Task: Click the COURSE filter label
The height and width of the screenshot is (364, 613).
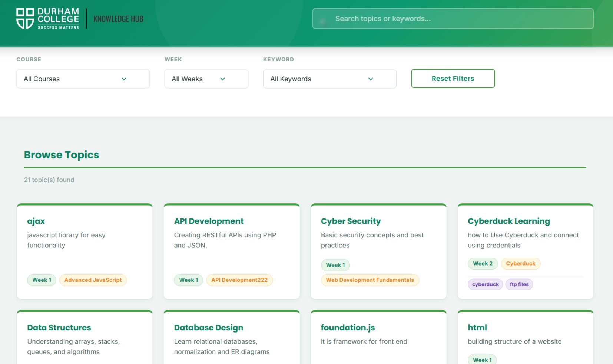Action: coord(29,59)
